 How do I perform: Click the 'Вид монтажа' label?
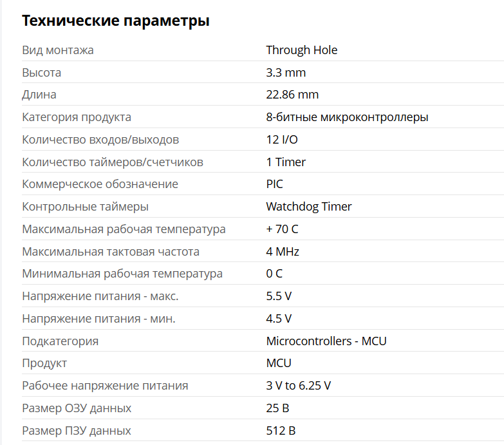click(58, 50)
